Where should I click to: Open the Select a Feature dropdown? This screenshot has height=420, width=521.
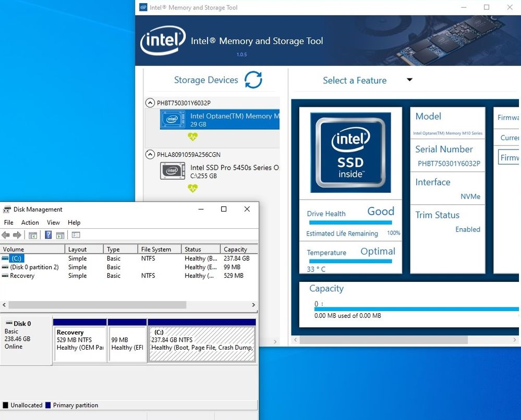(x=409, y=80)
